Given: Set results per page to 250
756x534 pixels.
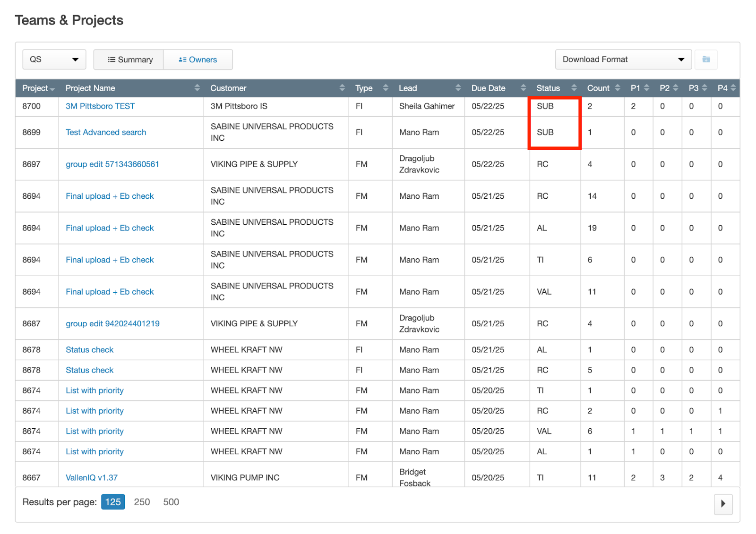Looking at the screenshot, I should coord(142,502).
